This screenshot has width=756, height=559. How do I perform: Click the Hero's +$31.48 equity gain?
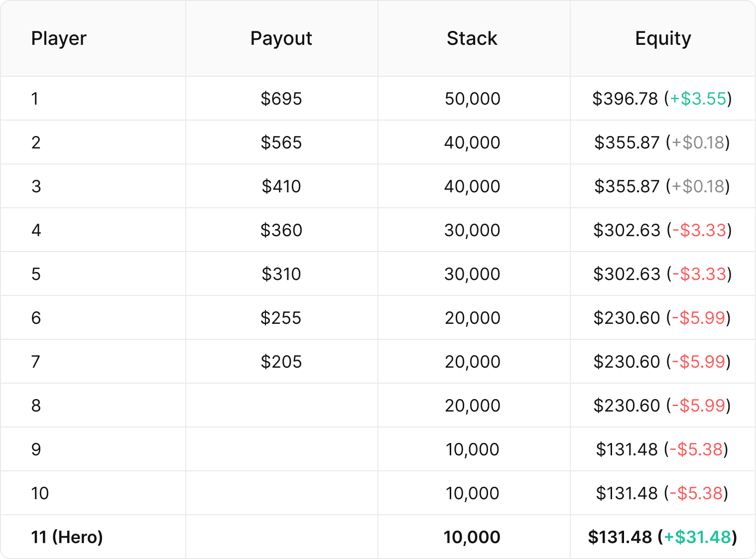click(x=698, y=537)
